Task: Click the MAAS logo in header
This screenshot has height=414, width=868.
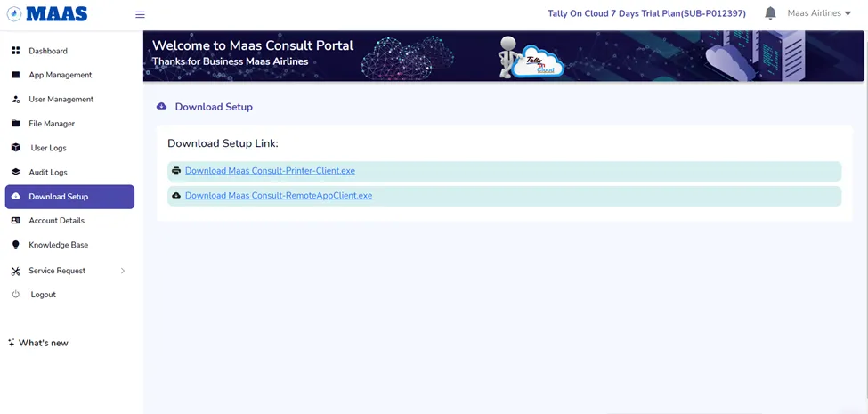Action: [x=47, y=14]
